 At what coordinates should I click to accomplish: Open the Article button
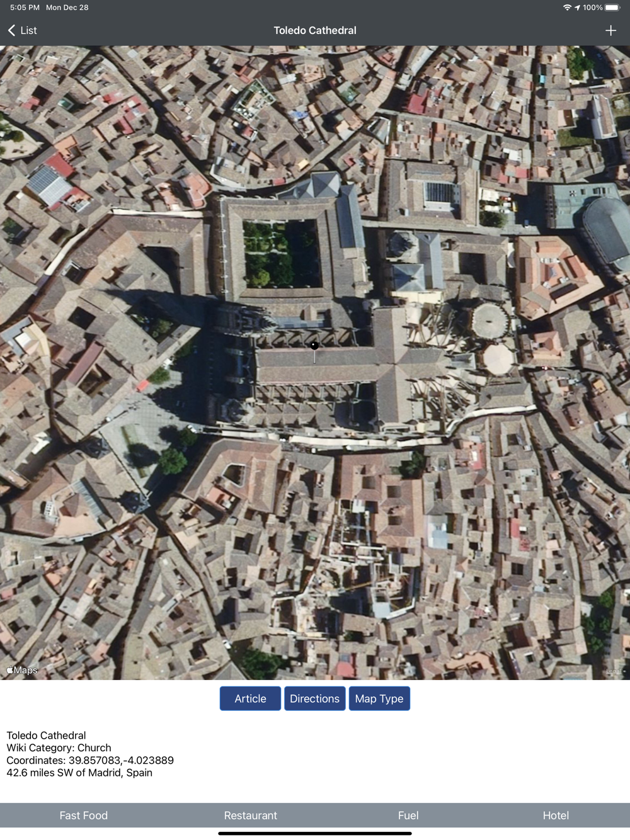pos(250,698)
